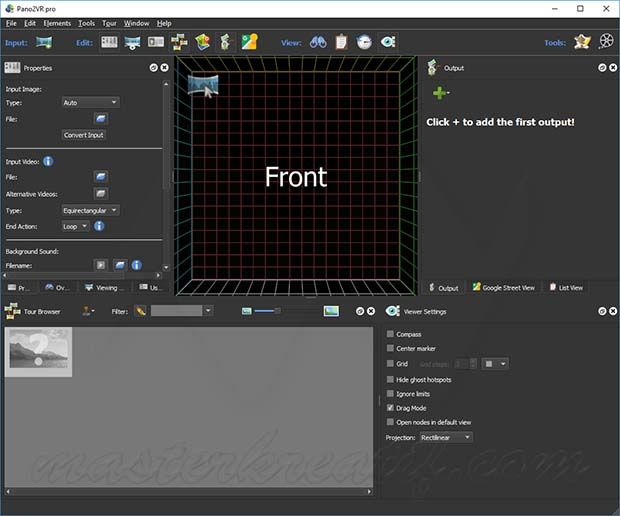Play the background sound file
The width and height of the screenshot is (620, 516).
100,265
